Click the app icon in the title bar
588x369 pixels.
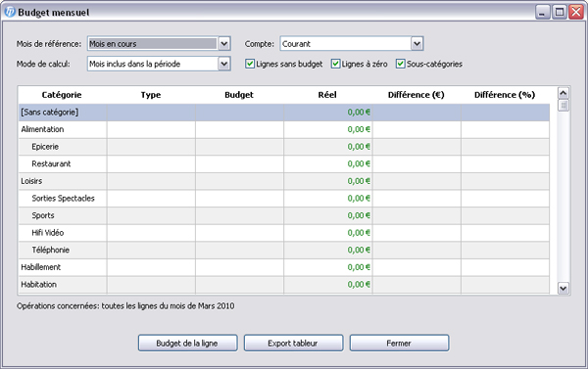[10, 12]
